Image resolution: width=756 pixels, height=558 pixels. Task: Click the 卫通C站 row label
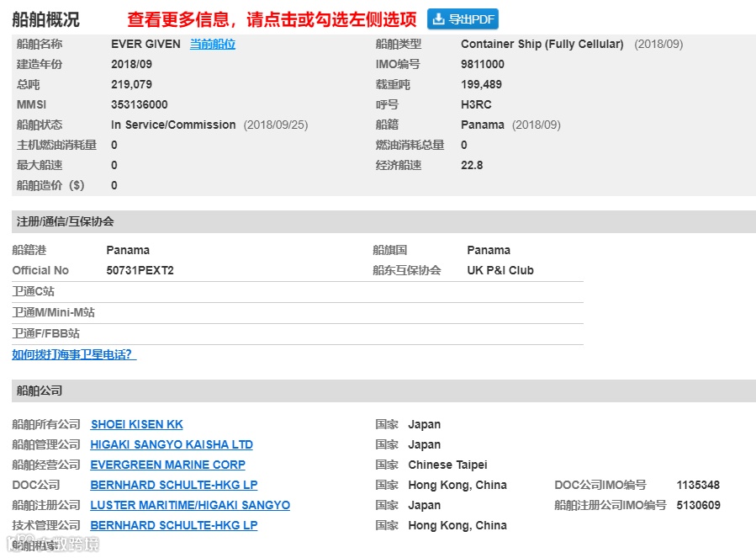tap(34, 291)
